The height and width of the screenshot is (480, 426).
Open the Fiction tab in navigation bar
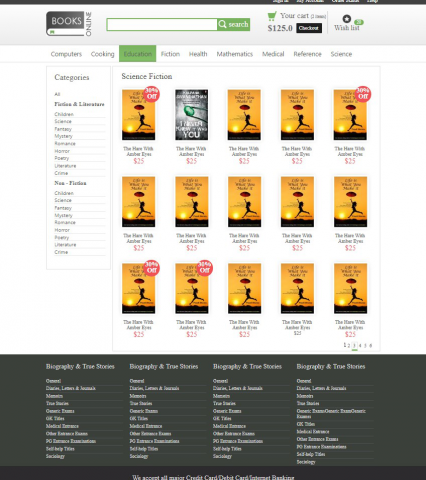pos(170,54)
